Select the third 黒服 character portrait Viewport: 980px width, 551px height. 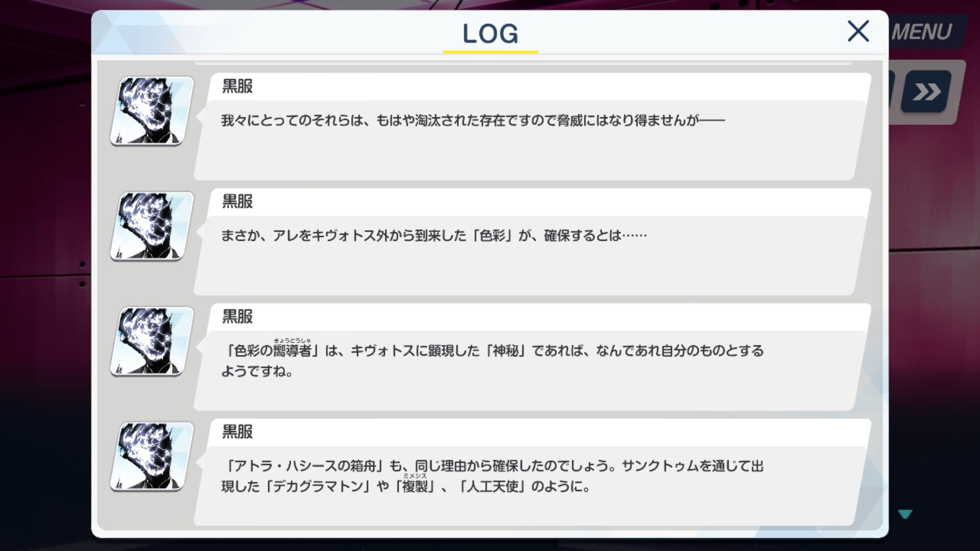pyautogui.click(x=152, y=341)
